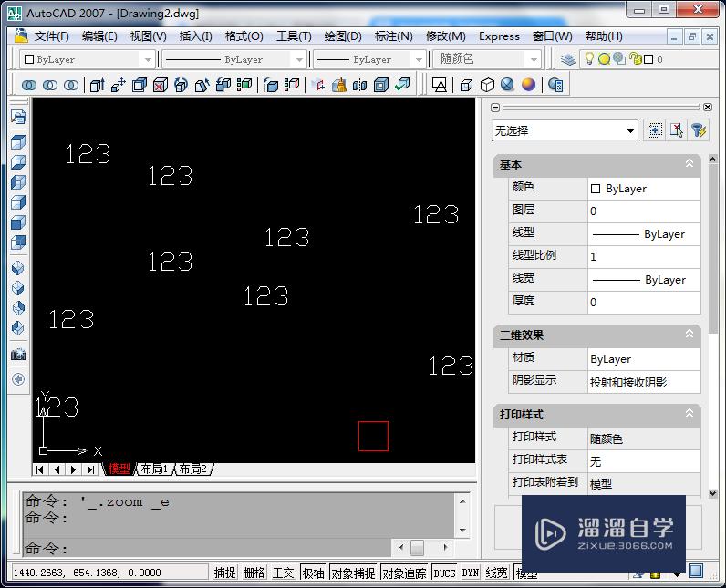
Task: Open the 格式(O) menu
Action: point(244,36)
